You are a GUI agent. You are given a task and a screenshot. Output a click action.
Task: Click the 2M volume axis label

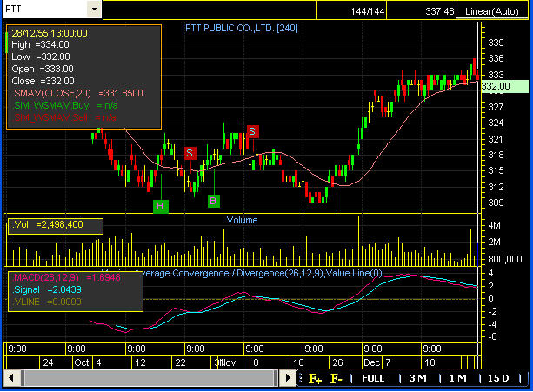point(494,242)
